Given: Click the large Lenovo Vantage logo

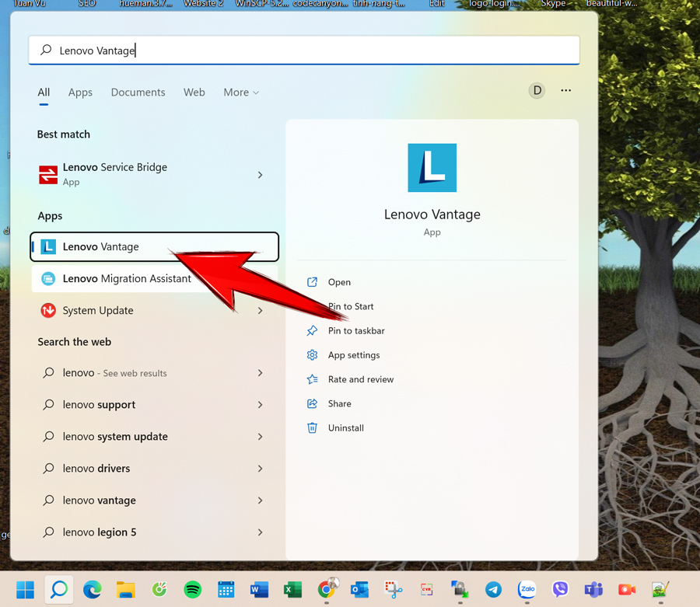Looking at the screenshot, I should pyautogui.click(x=432, y=168).
